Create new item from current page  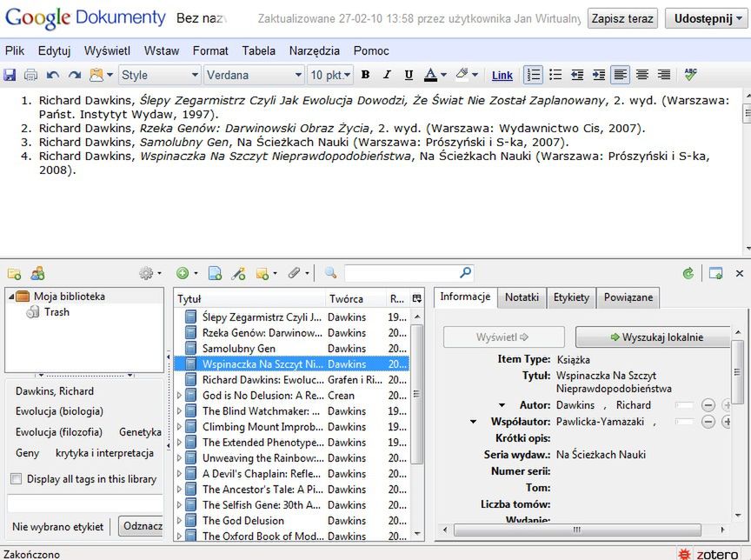[x=215, y=274]
